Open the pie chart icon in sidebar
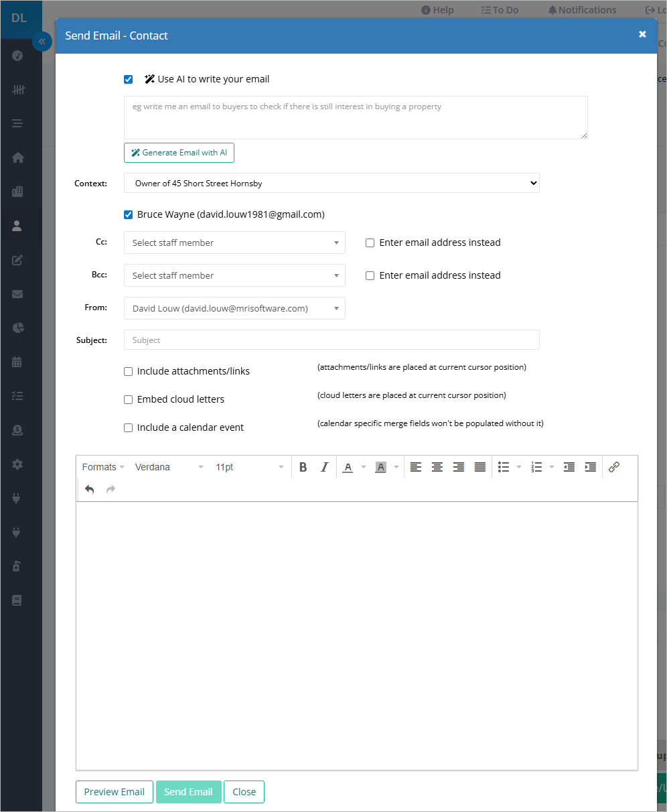Image resolution: width=667 pixels, height=812 pixels. [18, 328]
